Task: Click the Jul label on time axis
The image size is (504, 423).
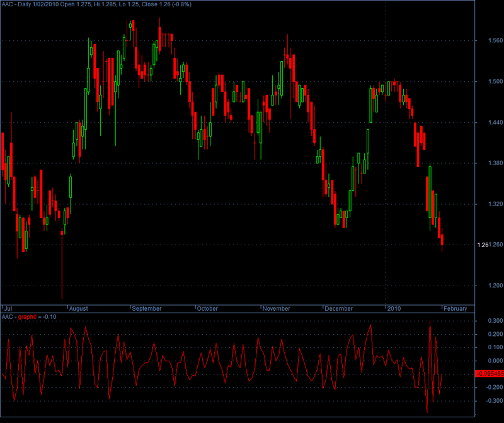Action: pos(8,308)
